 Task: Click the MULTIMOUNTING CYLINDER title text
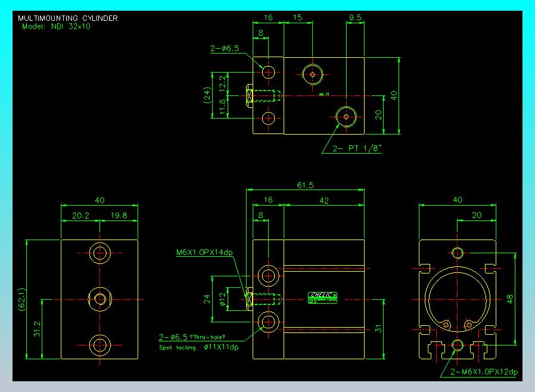68,18
